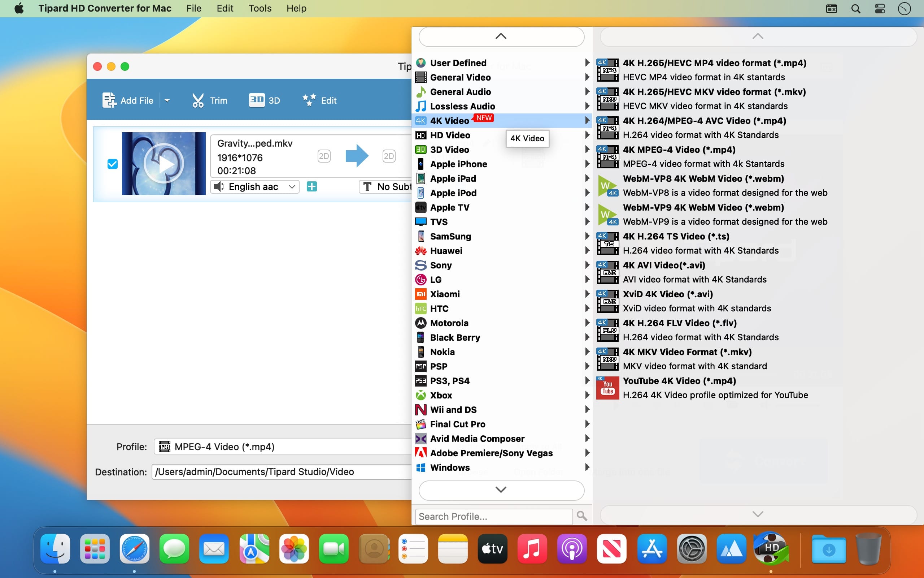
Task: Select the Lossless Audio category
Action: click(502, 106)
